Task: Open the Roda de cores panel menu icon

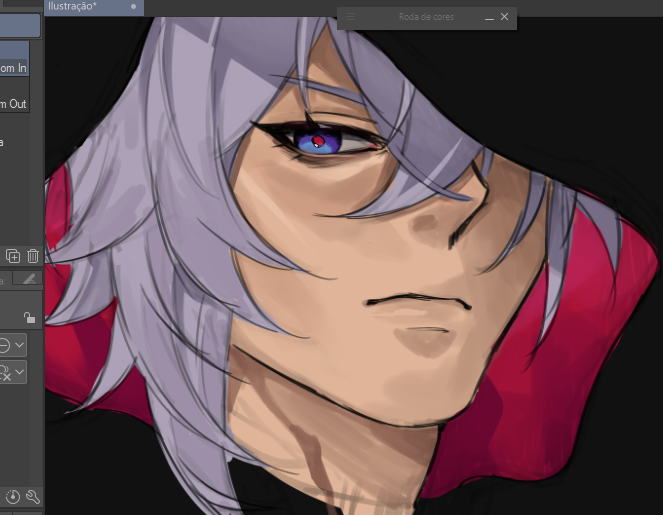Action: [350, 17]
